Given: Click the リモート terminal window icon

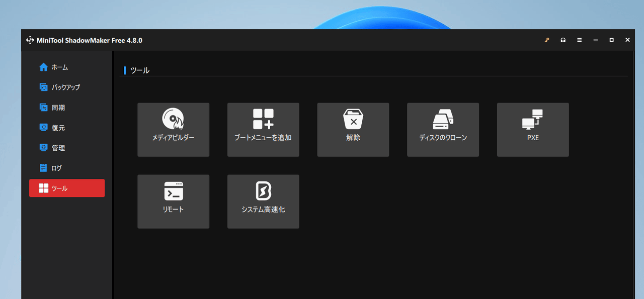Looking at the screenshot, I should [173, 191].
